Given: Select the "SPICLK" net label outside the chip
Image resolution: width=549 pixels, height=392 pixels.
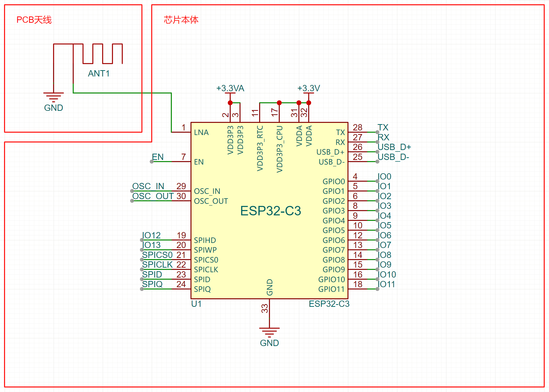Looking at the screenshot, I should (157, 265).
